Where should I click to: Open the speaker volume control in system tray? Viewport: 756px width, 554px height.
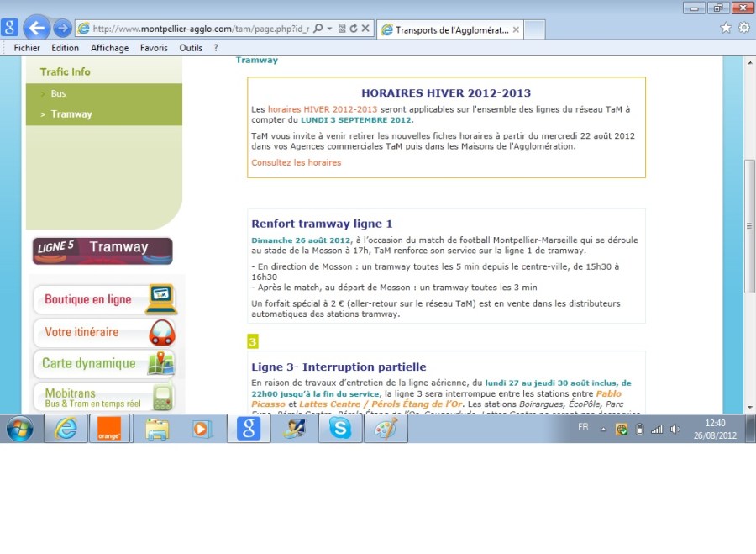click(x=675, y=429)
